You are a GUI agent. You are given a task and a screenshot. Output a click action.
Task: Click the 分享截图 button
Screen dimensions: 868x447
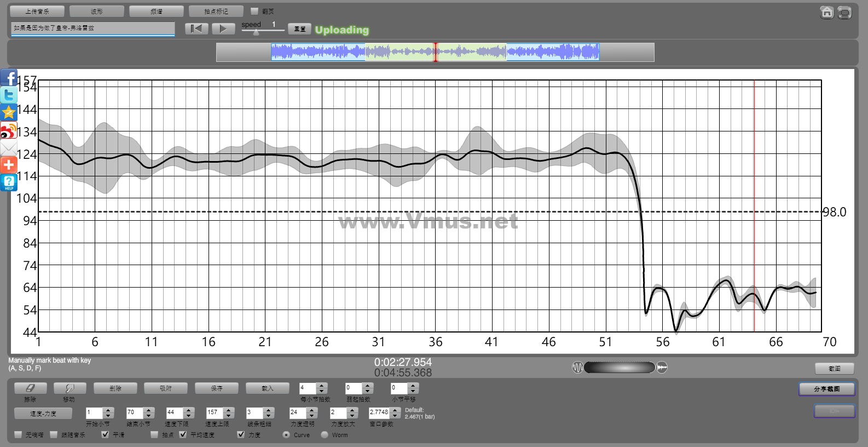pyautogui.click(x=826, y=389)
